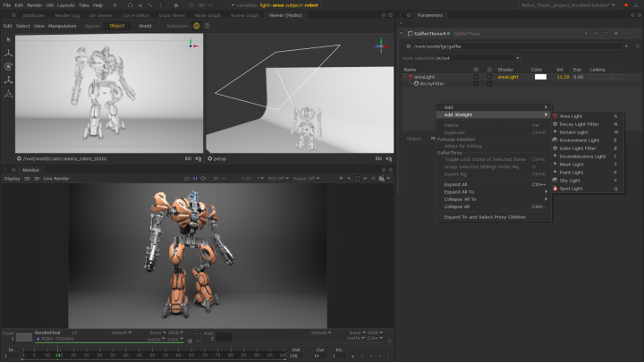Toggle first checkbox for areaLight row
This screenshot has width=644, height=362.
pyautogui.click(x=476, y=77)
